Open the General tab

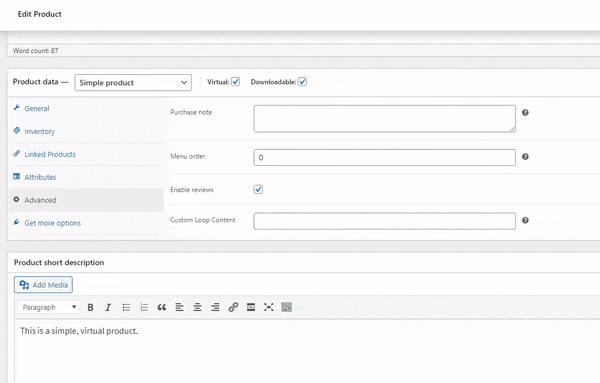[x=86, y=108]
